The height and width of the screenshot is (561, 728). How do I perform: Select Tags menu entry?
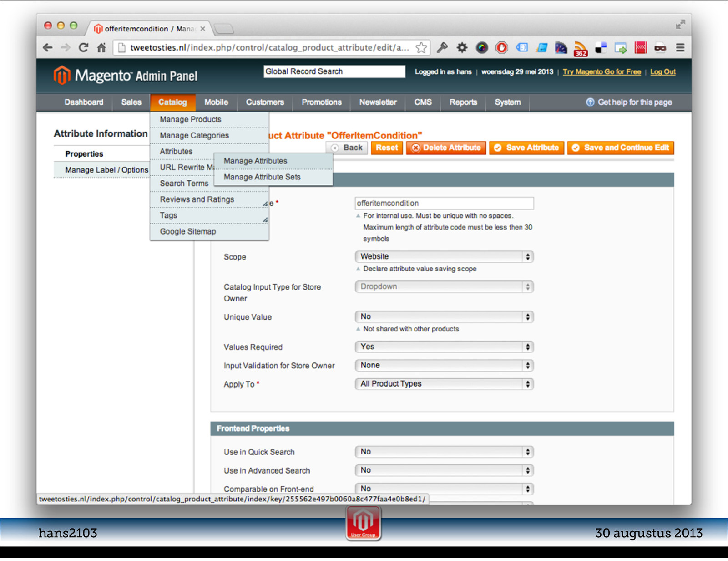point(209,215)
